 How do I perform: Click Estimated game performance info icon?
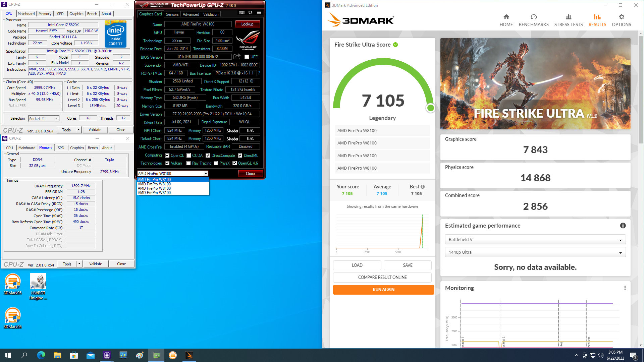(623, 226)
